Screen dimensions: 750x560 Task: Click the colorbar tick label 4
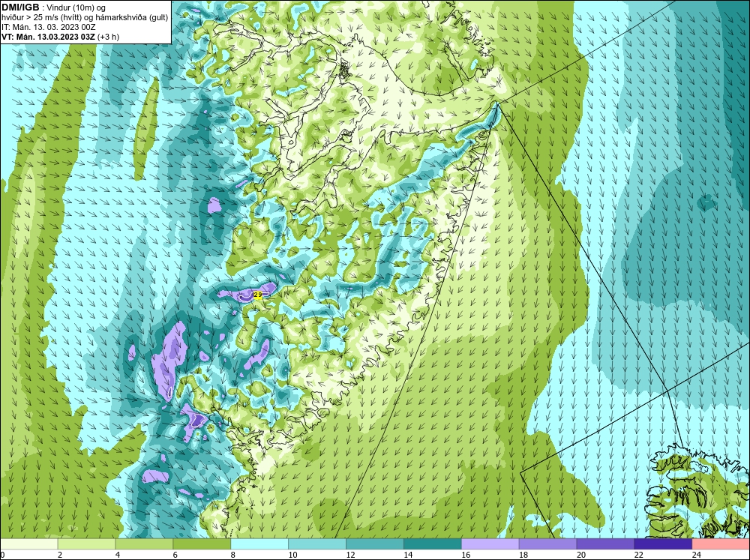[118, 555]
